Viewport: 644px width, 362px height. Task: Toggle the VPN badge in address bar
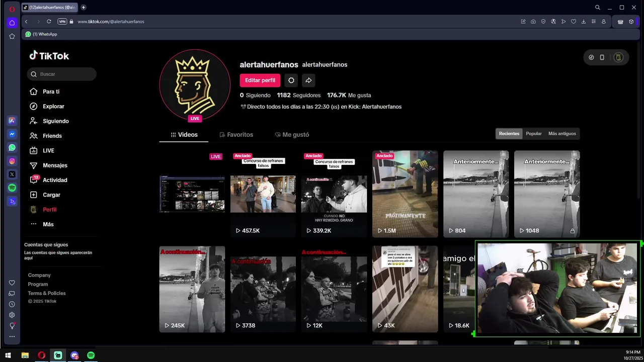click(62, 22)
